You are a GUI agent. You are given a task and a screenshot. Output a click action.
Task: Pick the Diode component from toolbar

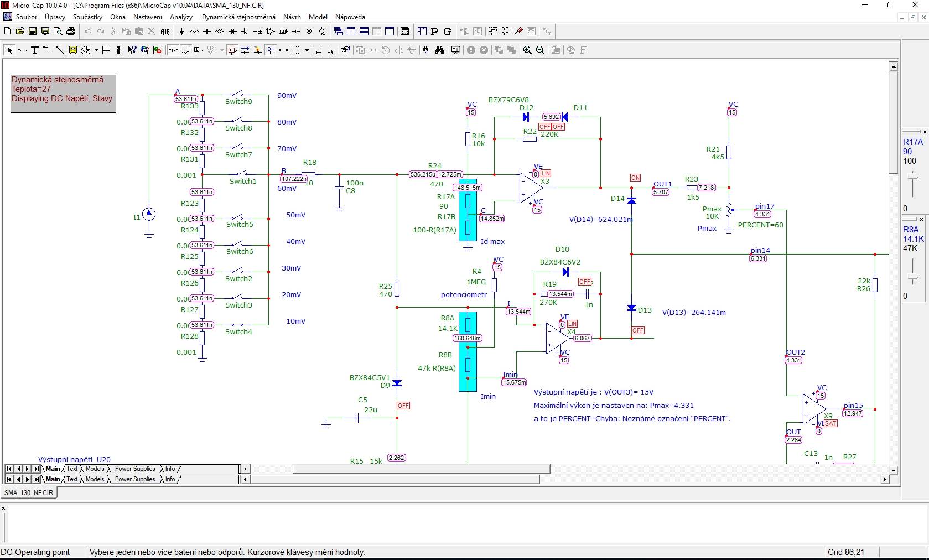tap(232, 32)
